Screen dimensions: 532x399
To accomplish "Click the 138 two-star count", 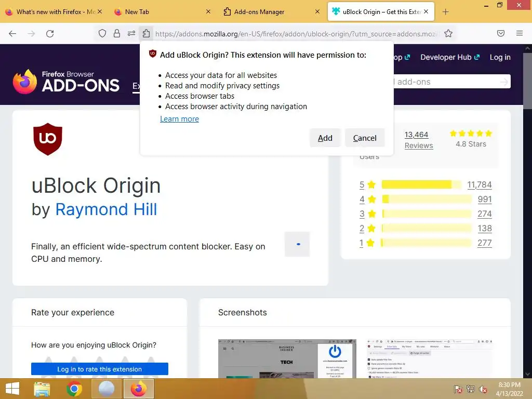I will point(485,229).
